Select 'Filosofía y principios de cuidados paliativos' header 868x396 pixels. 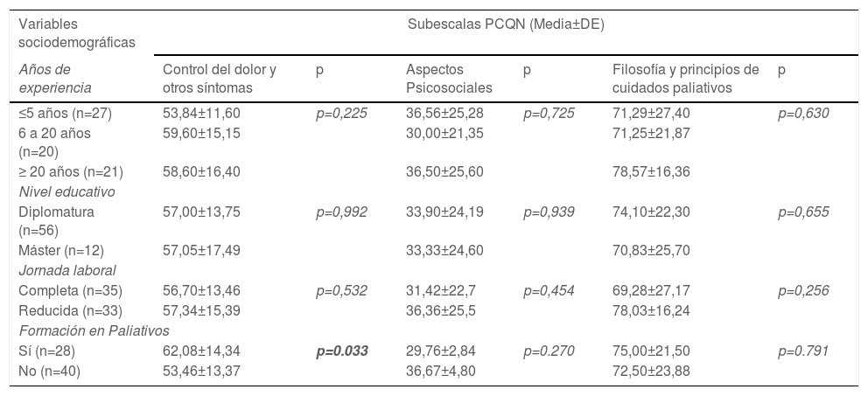pos(685,78)
